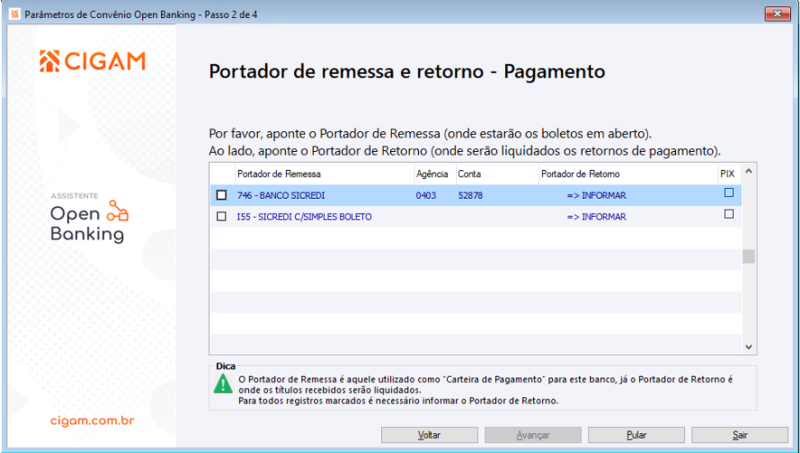Click '=> INFORMAR' in BANCO SICREDI row
Image resolution: width=800 pixels, height=453 pixels.
(x=596, y=195)
